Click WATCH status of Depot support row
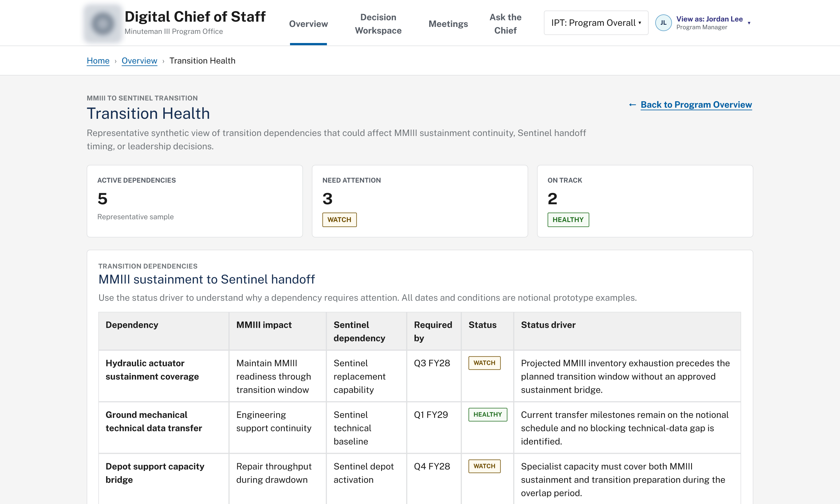This screenshot has height=504, width=840. (x=484, y=466)
